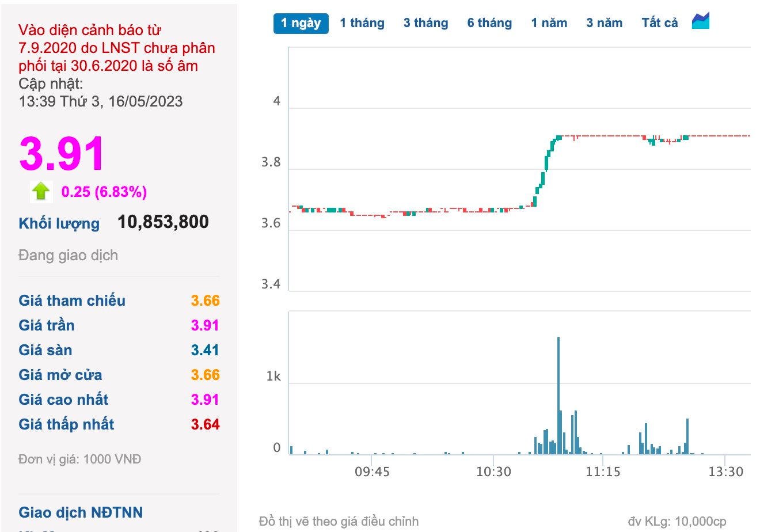
Task: Click the change value 0.25 (6.83%)
Action: click(x=104, y=192)
